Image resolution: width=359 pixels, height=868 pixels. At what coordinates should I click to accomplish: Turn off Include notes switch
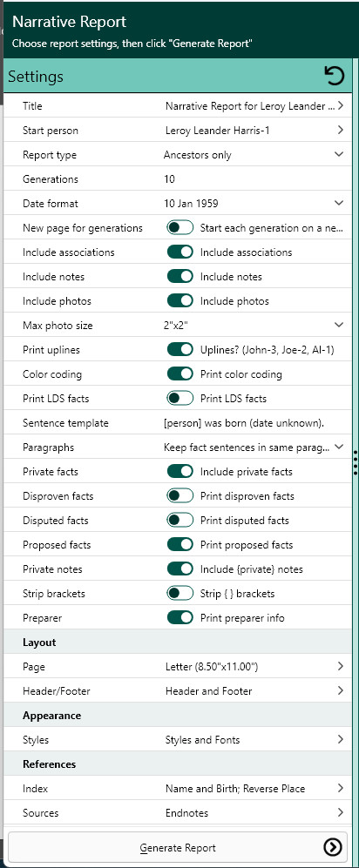coord(180,276)
